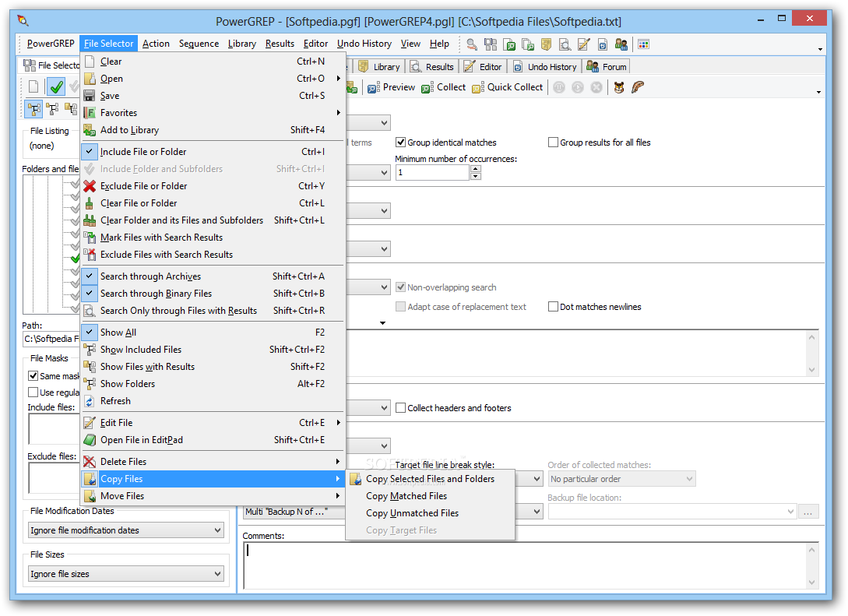
Task: Click the Preview button
Action: tap(392, 87)
